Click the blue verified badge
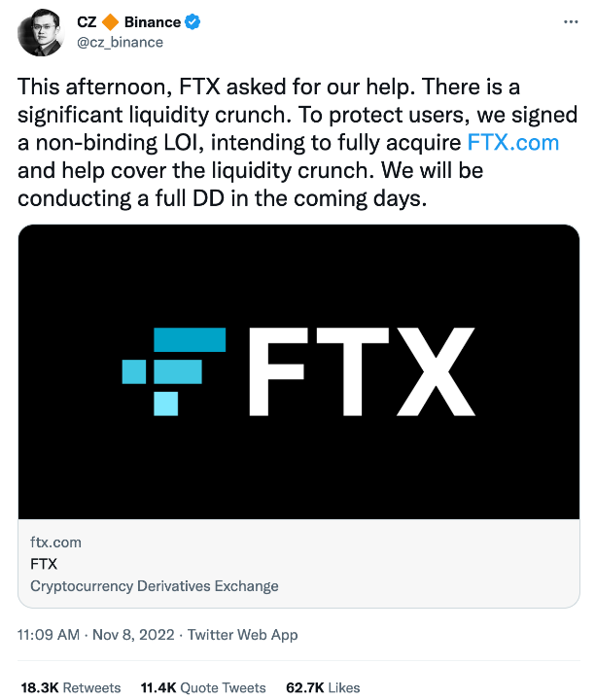The image size is (595, 700). (192, 21)
